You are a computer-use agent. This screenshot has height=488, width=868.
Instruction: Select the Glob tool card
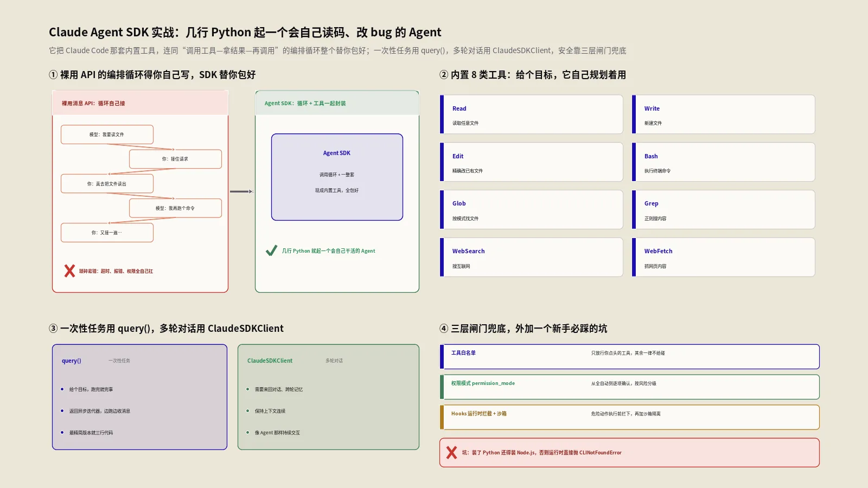click(x=532, y=209)
